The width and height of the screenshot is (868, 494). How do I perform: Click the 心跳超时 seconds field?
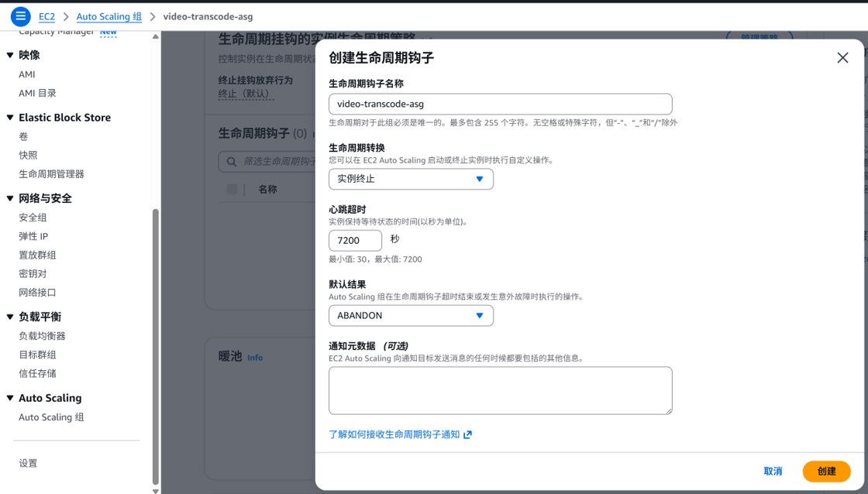pos(356,241)
